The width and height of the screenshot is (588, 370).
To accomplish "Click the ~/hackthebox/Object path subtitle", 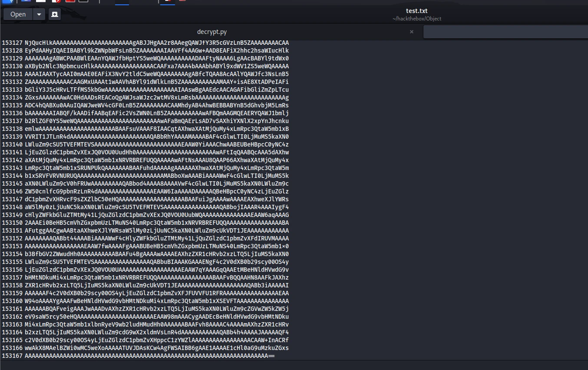I will coord(417,19).
